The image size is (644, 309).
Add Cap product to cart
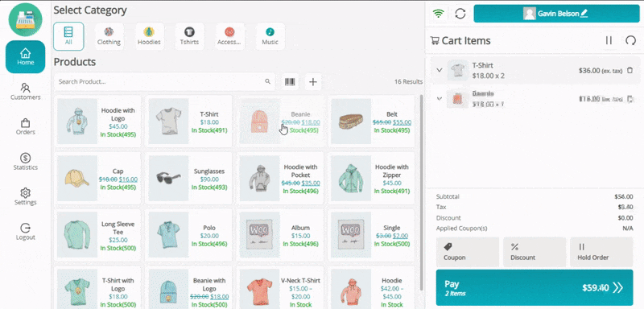click(x=97, y=178)
